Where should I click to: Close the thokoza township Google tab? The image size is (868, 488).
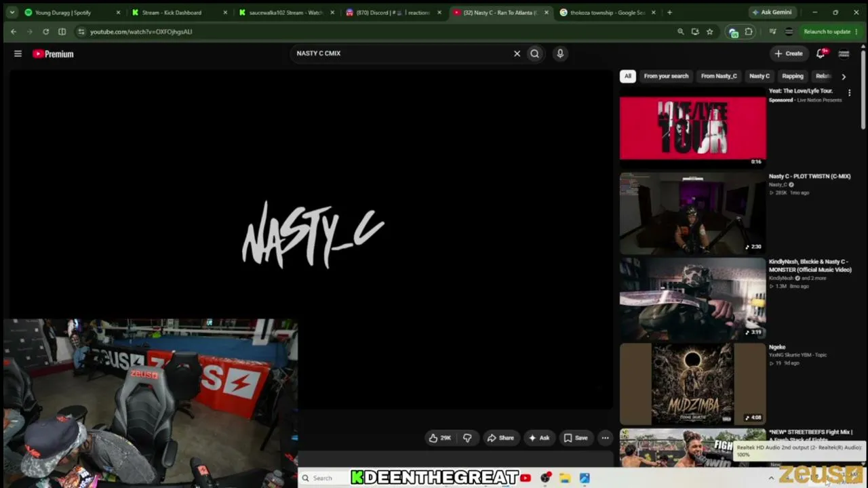pos(654,12)
